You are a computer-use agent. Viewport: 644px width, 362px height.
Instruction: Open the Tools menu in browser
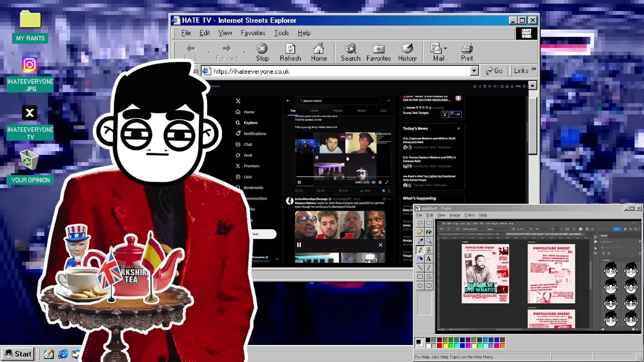coord(281,33)
